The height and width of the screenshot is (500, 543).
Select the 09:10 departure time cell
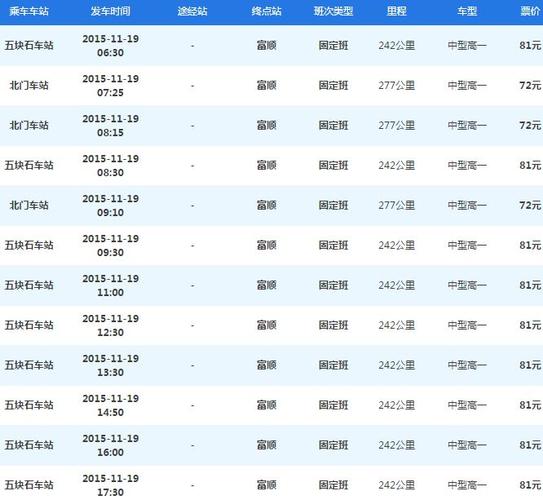(x=110, y=206)
